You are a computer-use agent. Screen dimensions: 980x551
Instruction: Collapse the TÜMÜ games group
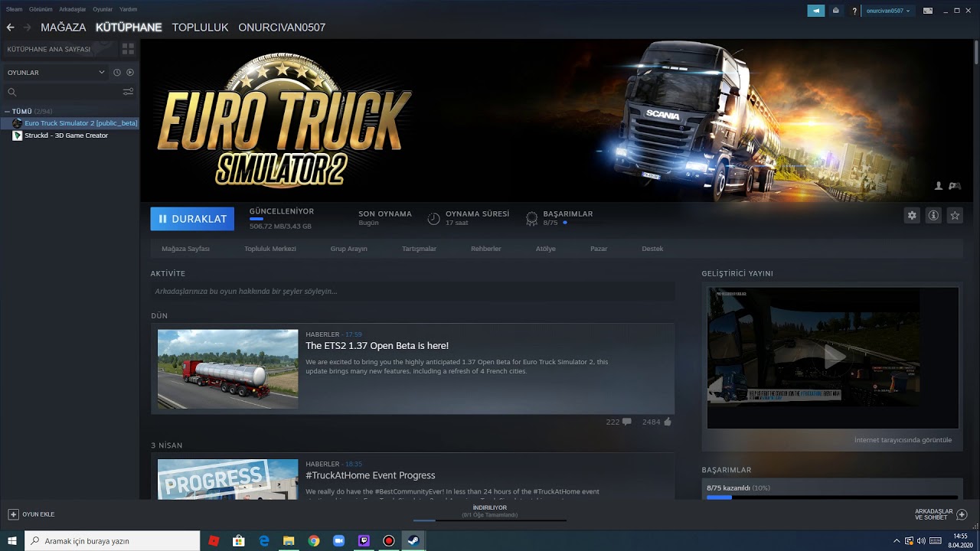pyautogui.click(x=8, y=112)
